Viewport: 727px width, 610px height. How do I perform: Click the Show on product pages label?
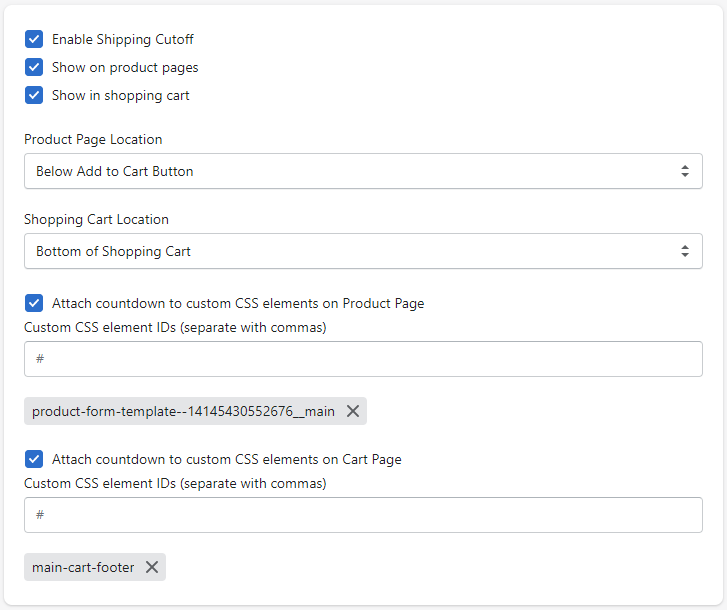click(125, 67)
